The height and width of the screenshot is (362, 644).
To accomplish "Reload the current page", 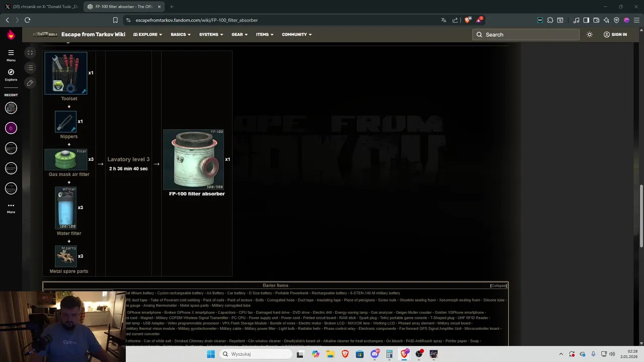I will [x=28, y=20].
